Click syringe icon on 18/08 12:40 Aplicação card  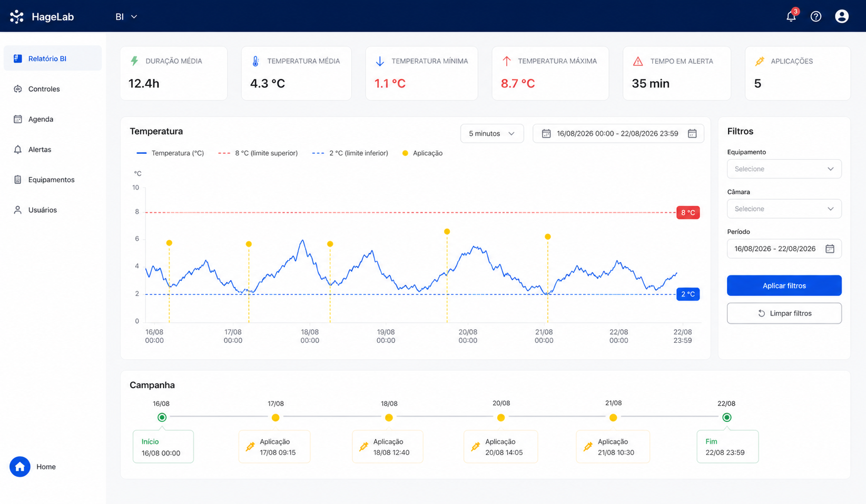coord(363,447)
